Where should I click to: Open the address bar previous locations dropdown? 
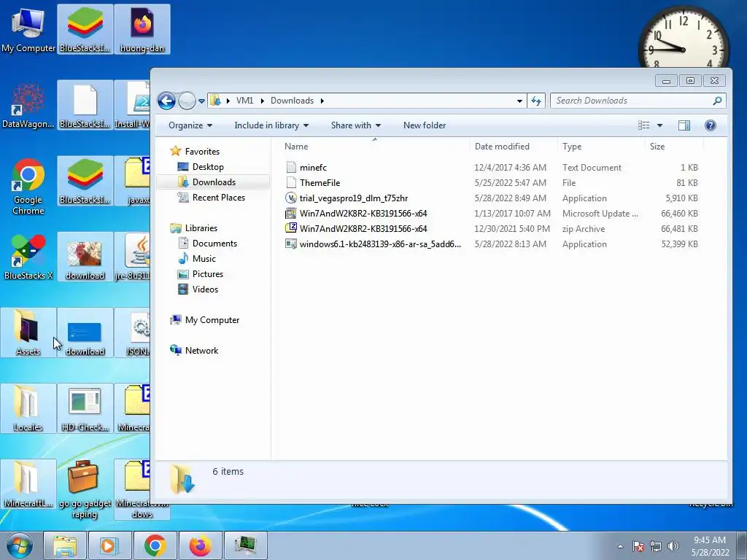tap(519, 101)
